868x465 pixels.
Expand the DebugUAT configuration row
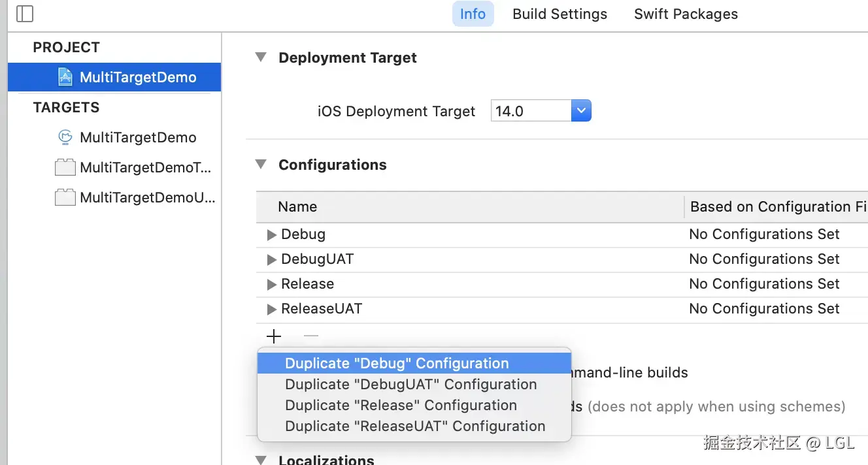pos(272,259)
